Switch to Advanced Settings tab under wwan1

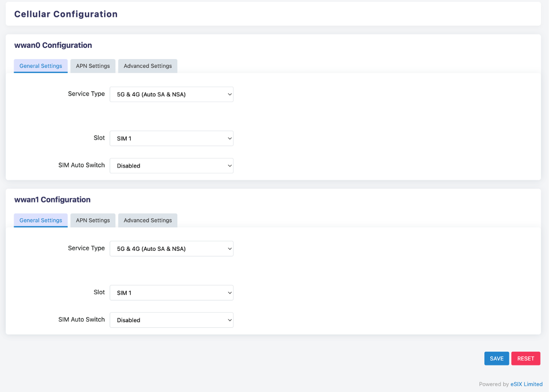click(147, 220)
